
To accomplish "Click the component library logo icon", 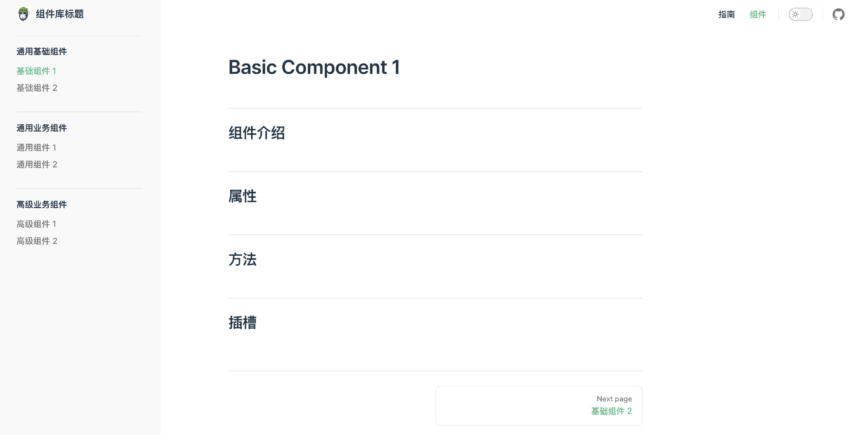I will (24, 15).
